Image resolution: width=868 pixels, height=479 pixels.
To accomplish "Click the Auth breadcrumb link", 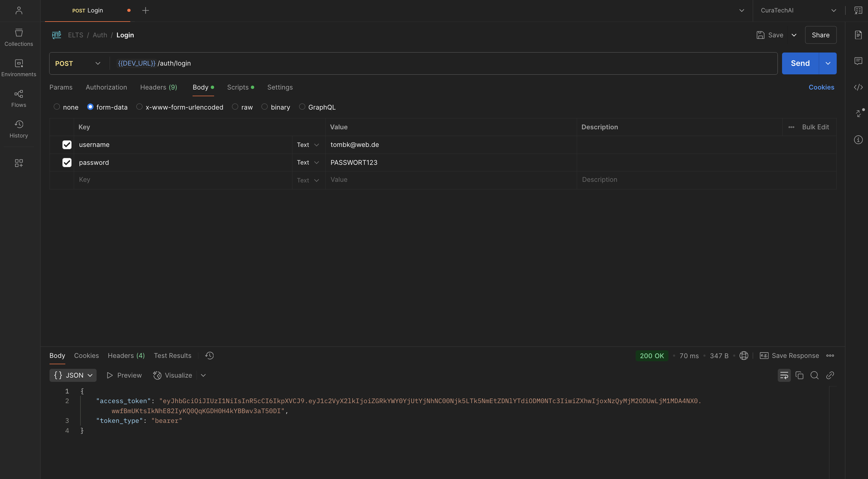I will pyautogui.click(x=100, y=35).
